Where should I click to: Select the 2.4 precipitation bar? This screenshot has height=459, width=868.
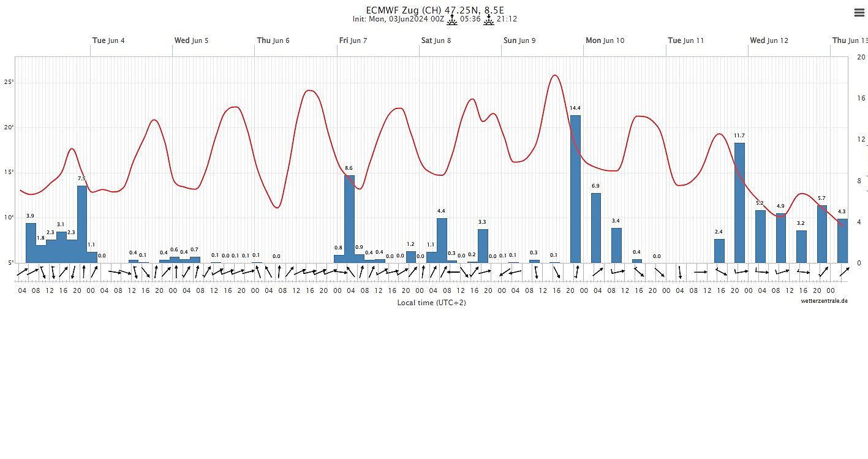pos(719,251)
